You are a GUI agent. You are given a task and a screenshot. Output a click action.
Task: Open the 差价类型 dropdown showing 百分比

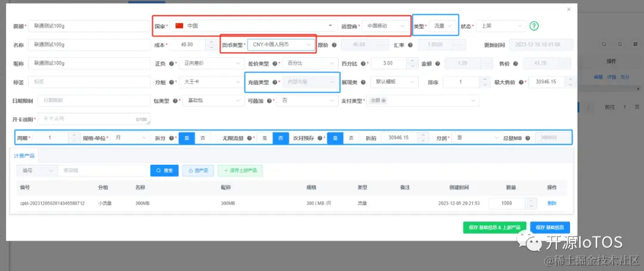pos(309,63)
